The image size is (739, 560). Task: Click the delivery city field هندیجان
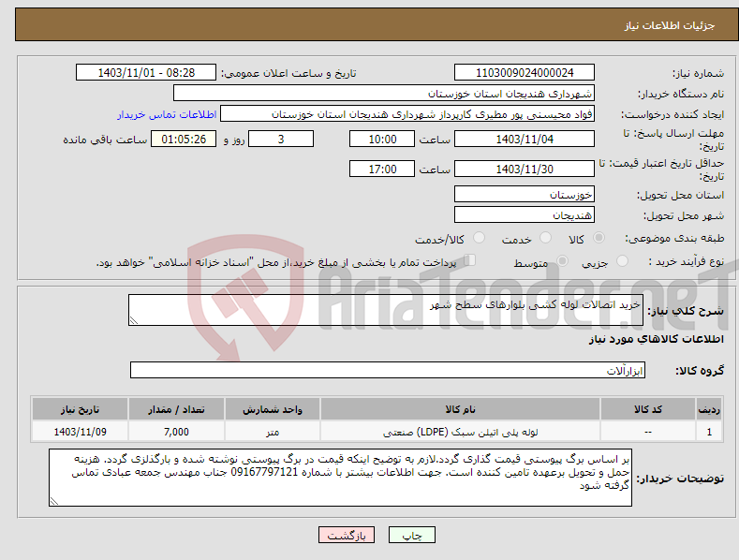pyautogui.click(x=525, y=215)
